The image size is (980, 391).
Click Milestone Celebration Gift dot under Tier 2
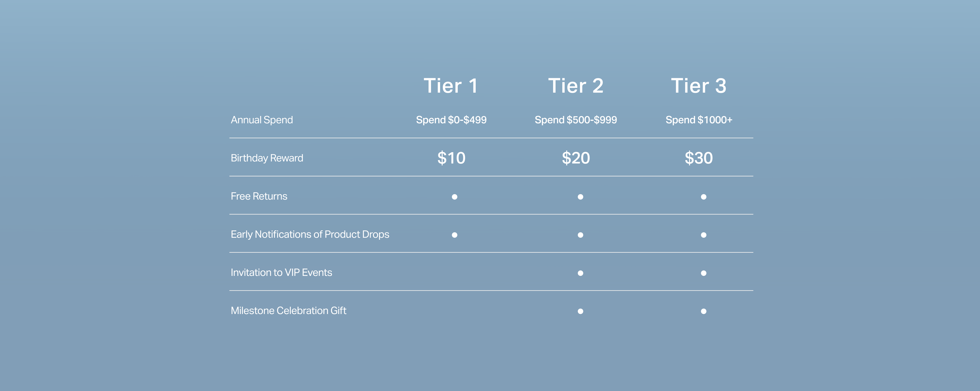[x=580, y=311]
